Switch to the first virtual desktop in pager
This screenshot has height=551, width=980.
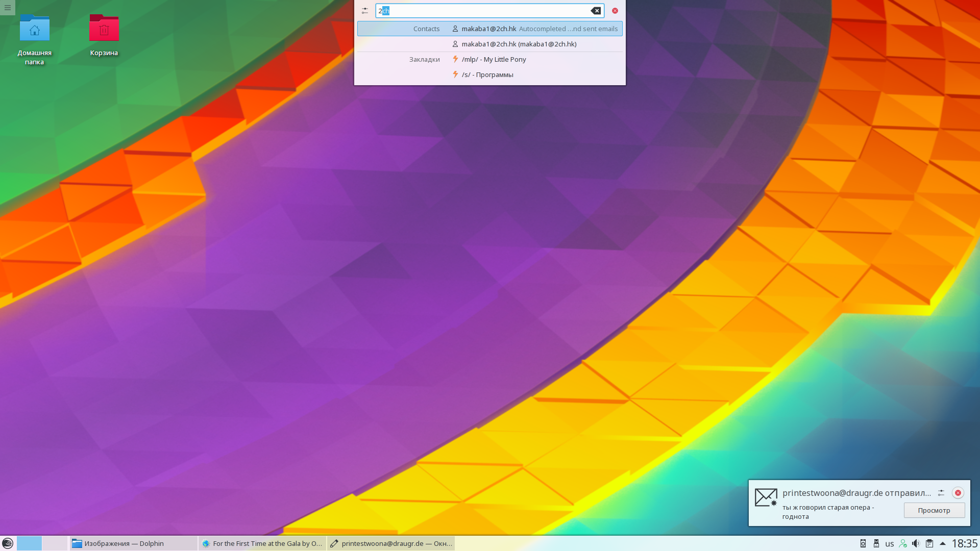pos(29,543)
